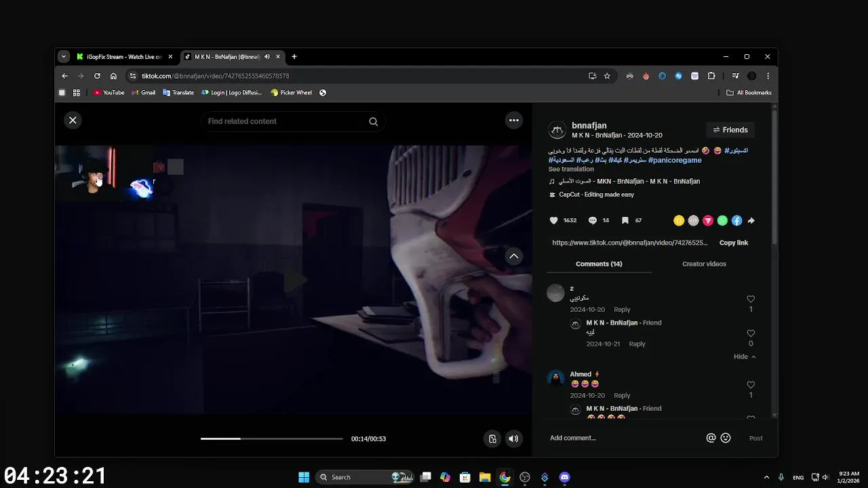
Task: Share to friends via red paper-plane icon
Action: click(708, 220)
